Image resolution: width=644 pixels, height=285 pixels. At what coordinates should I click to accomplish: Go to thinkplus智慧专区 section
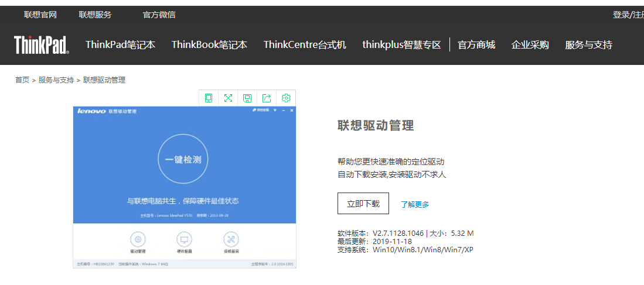[401, 45]
